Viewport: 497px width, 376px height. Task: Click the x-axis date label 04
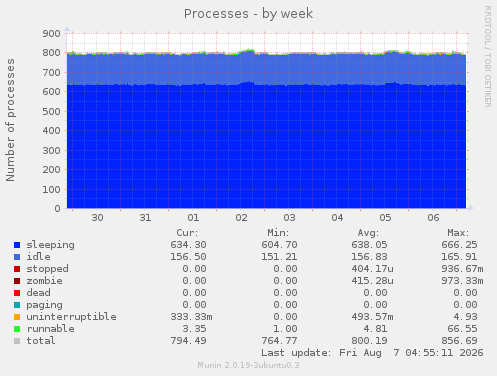click(x=337, y=218)
